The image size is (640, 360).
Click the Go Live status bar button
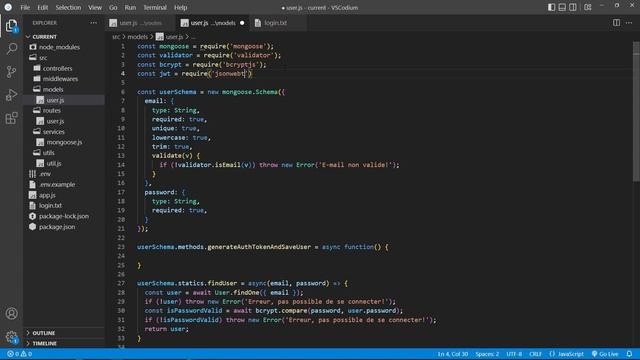(605, 354)
